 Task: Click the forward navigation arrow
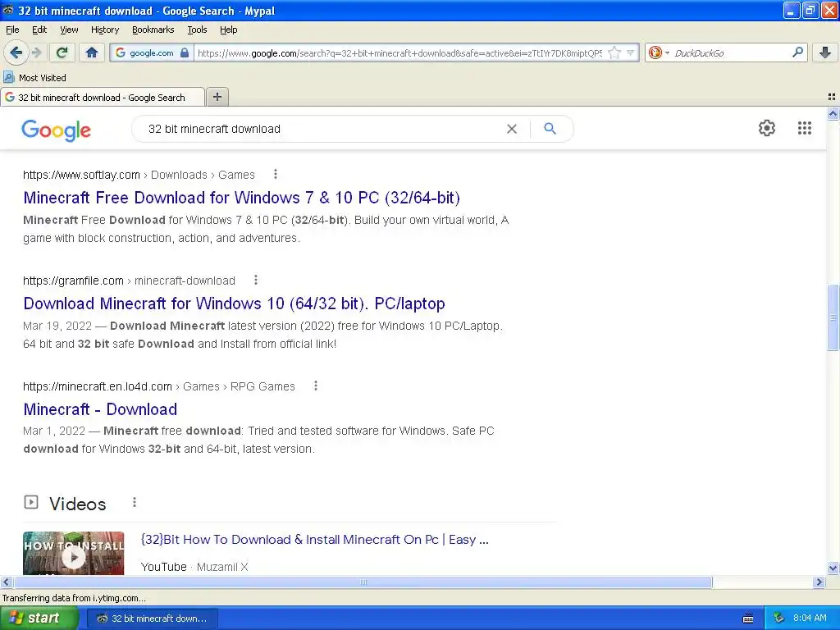coord(36,52)
